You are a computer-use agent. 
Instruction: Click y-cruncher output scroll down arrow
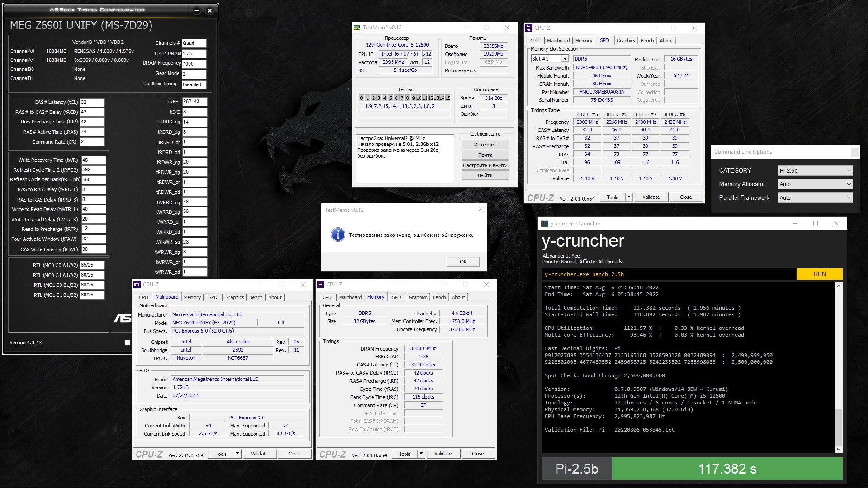pos(839,449)
